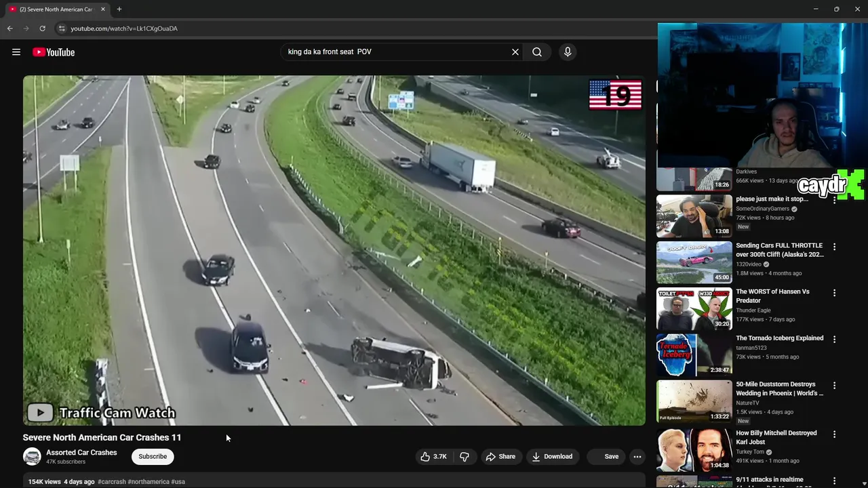
Task: Reload the current page
Action: click(42, 28)
